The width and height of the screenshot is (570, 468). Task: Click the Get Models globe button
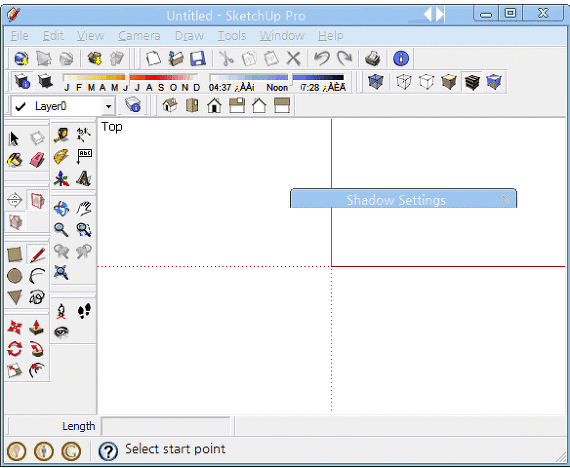pyautogui.click(x=21, y=58)
